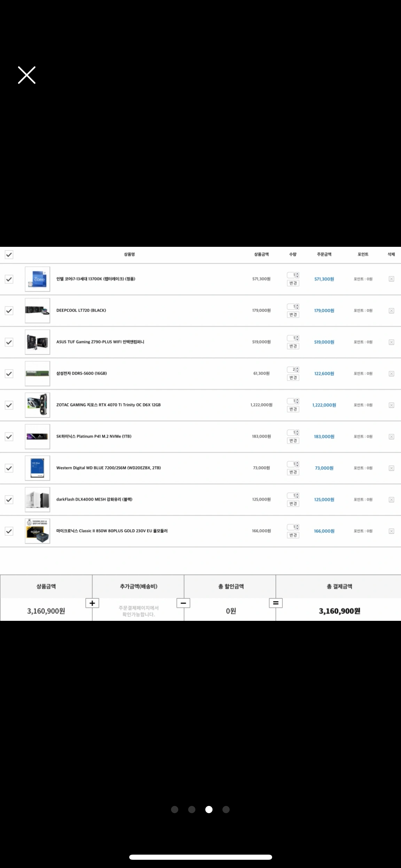
Task: Close the image viewer with the X icon
Action: click(x=27, y=75)
